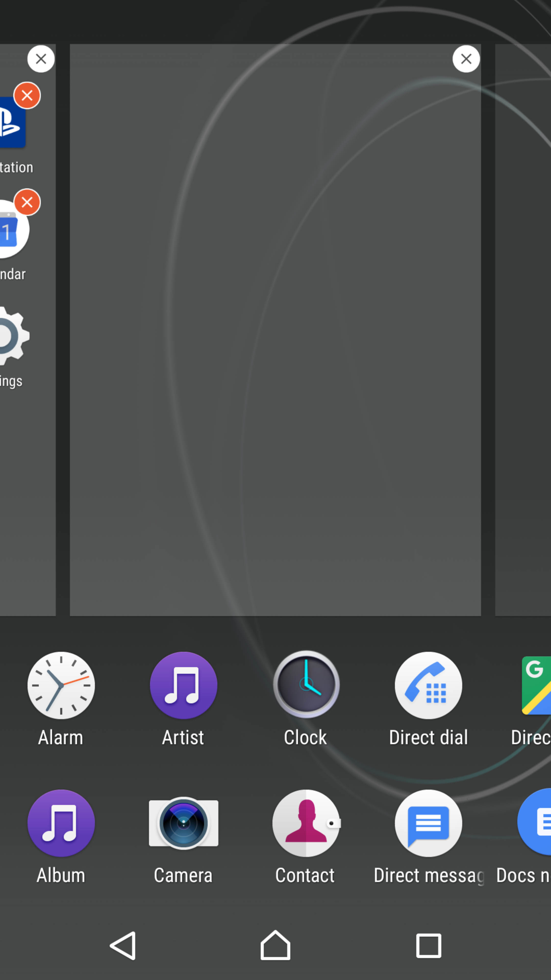Remove the Calendar app with orange X
The height and width of the screenshot is (980, 551).
[x=27, y=202]
